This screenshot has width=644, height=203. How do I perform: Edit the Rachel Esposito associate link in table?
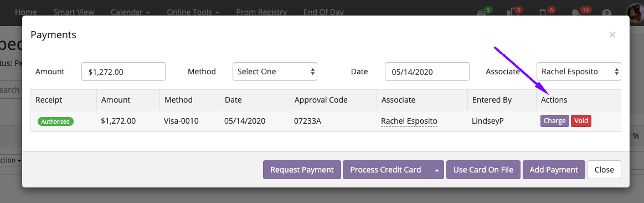(x=409, y=121)
